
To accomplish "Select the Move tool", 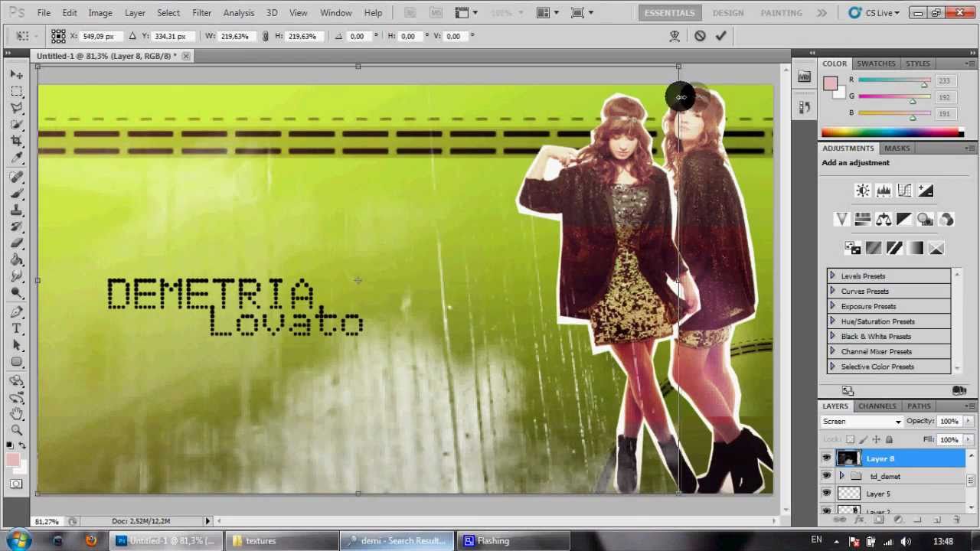I will click(17, 74).
